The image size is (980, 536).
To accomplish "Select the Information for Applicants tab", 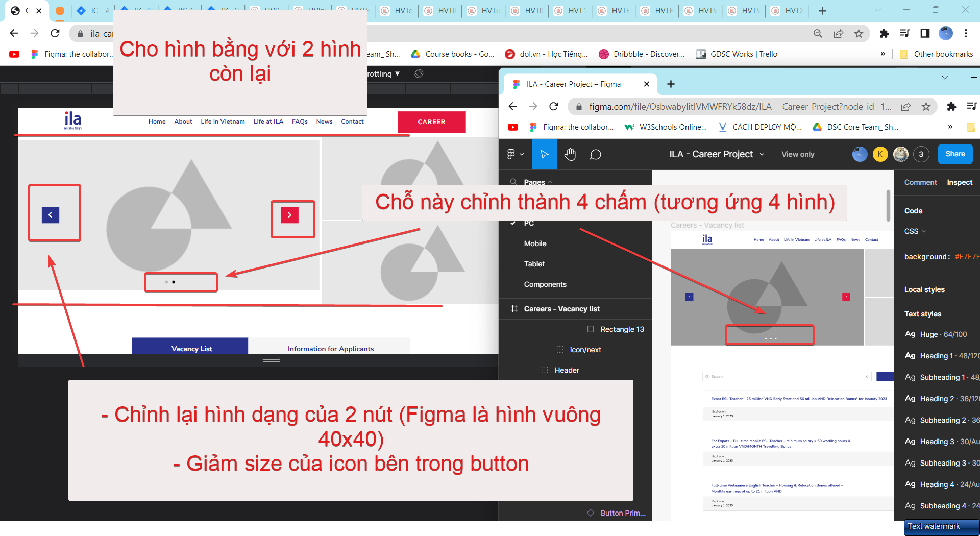I will pyautogui.click(x=330, y=346).
